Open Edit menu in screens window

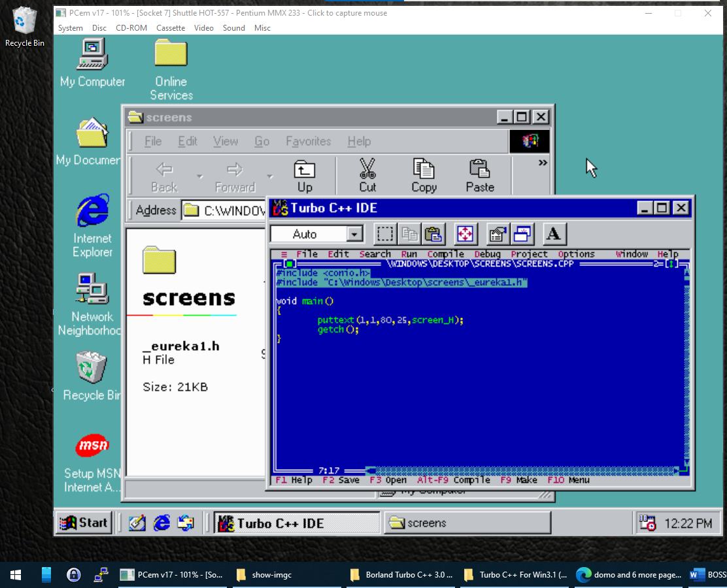point(188,141)
